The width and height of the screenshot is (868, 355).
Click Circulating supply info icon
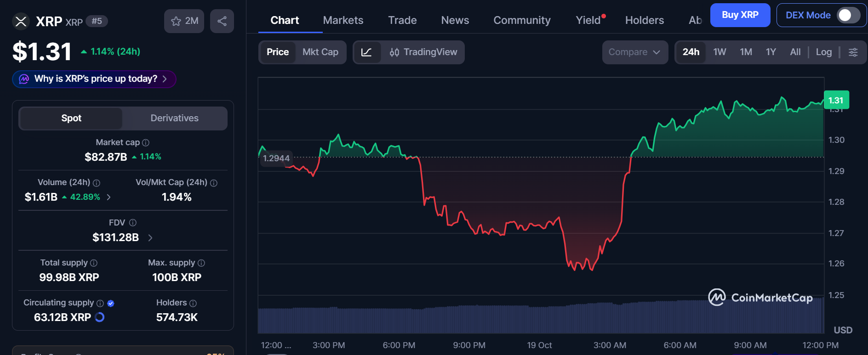coord(100,303)
